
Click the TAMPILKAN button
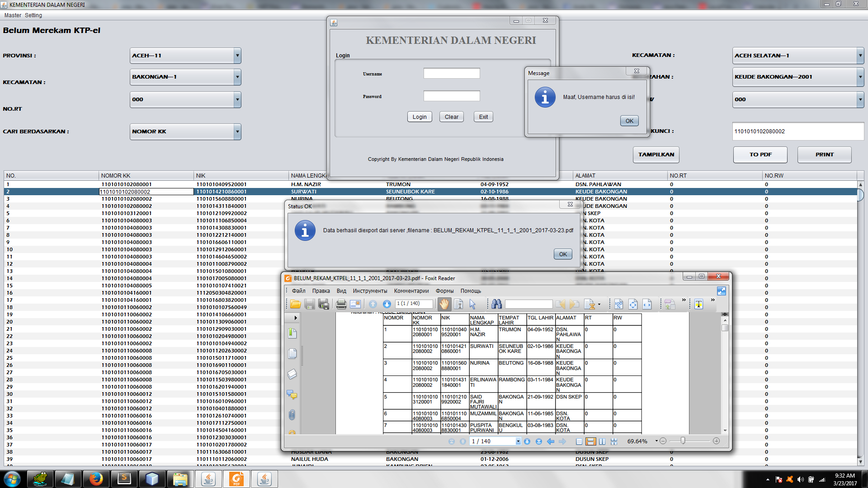coord(656,155)
